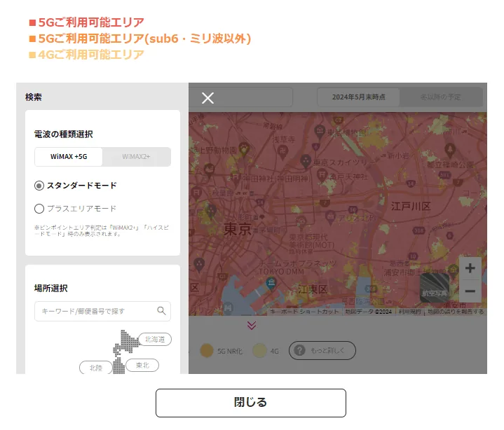Click the 5Gご利用可能エリア(sub6・ミリ波以外) legend text
The width and height of the screenshot is (504, 430).
[144, 39]
